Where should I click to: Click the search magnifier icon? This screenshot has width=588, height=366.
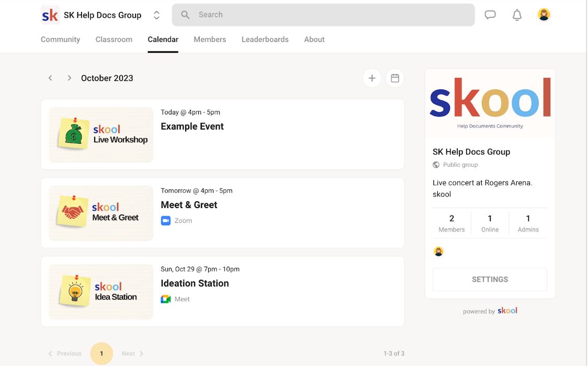[x=185, y=15]
